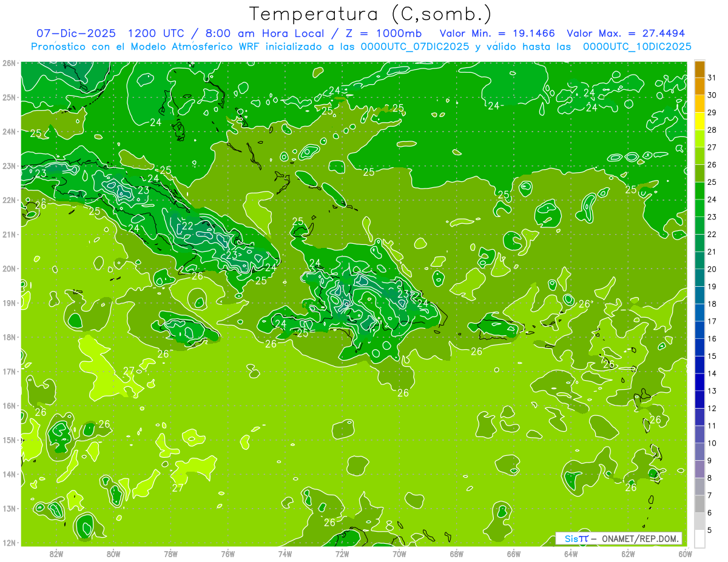Select the yellow scale segment between 28 and 29
Viewport: 728px width, 562px height.
click(x=699, y=121)
